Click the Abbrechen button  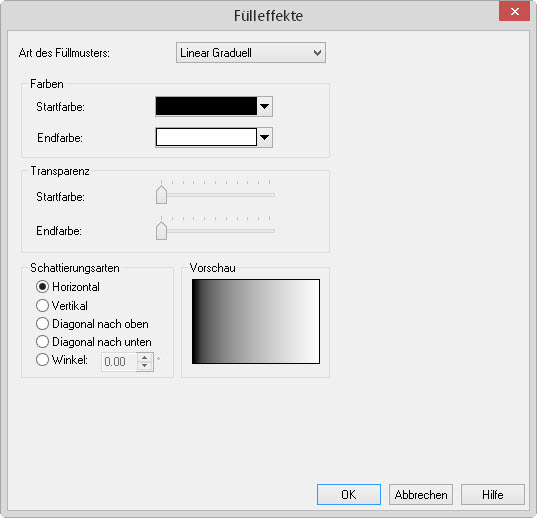click(x=421, y=494)
